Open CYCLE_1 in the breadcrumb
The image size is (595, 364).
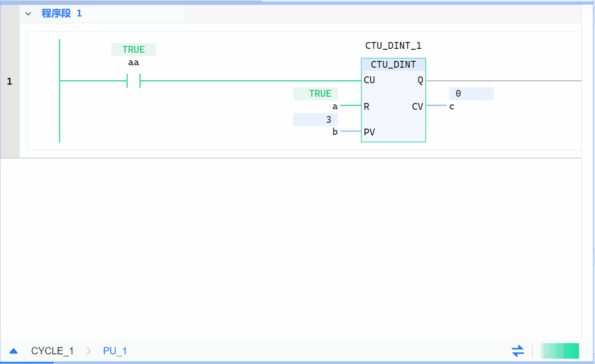pyautogui.click(x=52, y=351)
